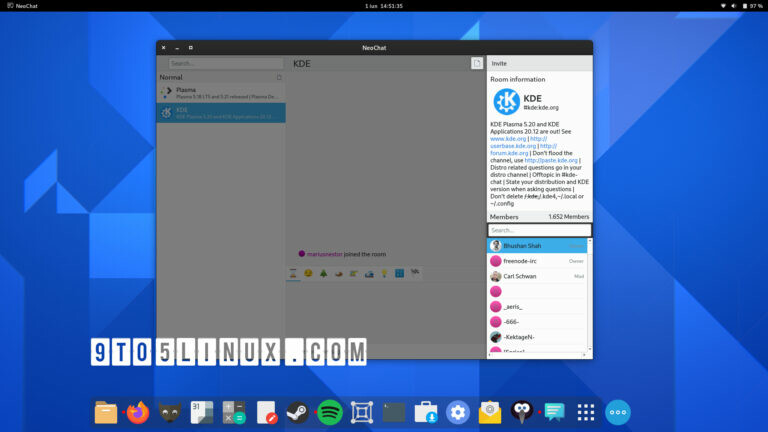Select member Bhushan Shah

(537, 245)
